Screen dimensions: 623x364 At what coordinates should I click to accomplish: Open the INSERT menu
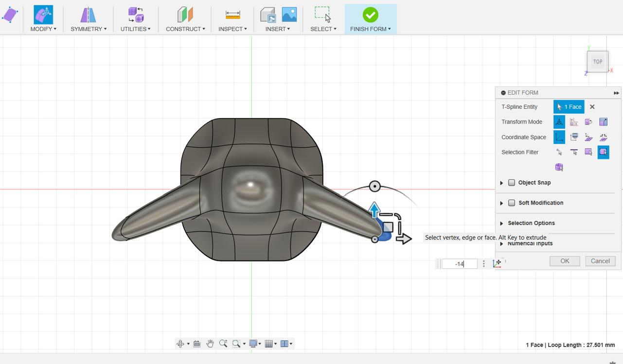(x=278, y=29)
